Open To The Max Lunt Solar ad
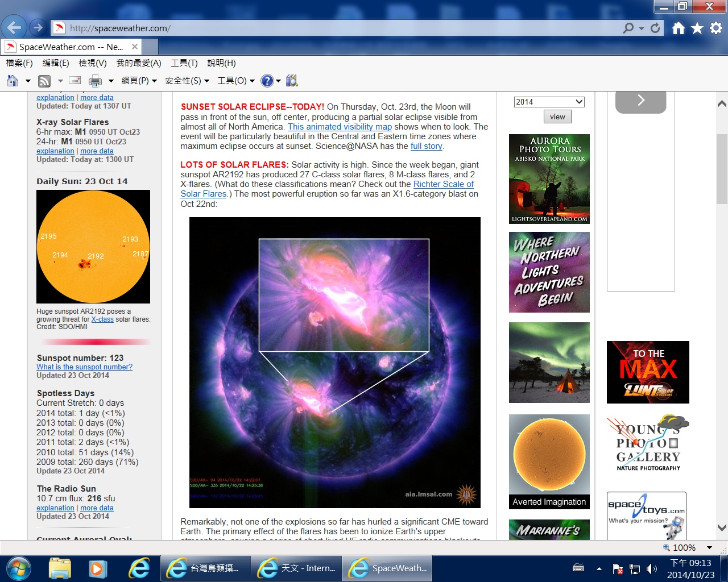The image size is (728, 582). (x=648, y=372)
